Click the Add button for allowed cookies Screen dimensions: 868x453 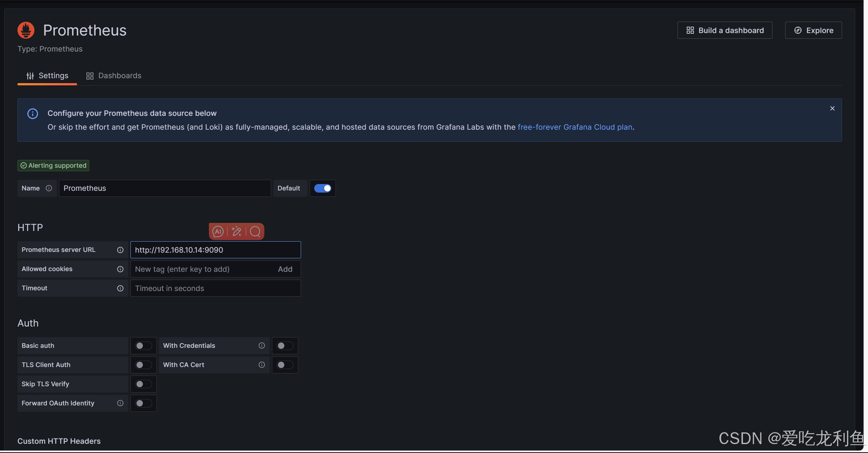click(x=285, y=269)
